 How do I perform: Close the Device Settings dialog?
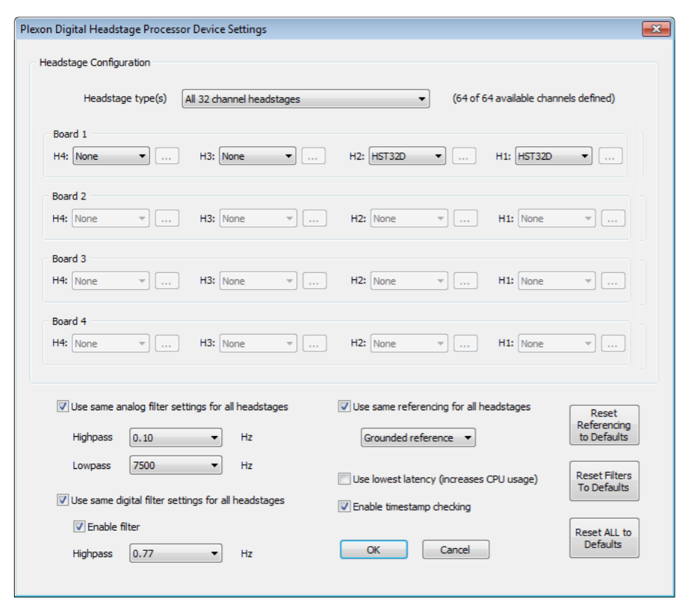(656, 29)
